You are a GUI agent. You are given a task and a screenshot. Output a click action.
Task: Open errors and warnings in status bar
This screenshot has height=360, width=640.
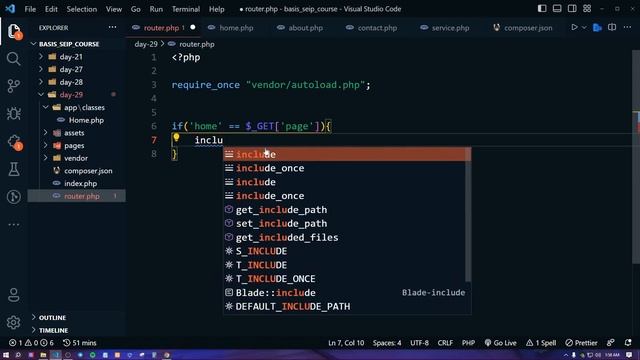pos(31,343)
